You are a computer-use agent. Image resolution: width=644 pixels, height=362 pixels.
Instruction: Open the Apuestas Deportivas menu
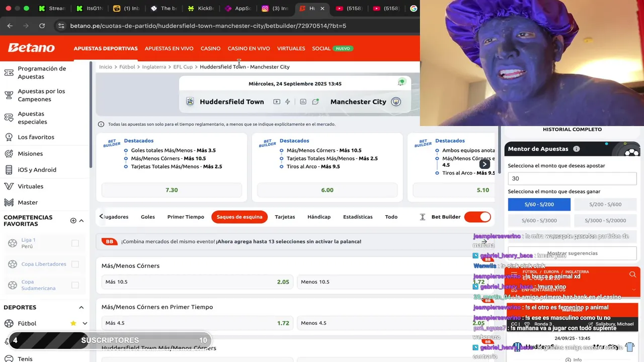[x=106, y=49]
